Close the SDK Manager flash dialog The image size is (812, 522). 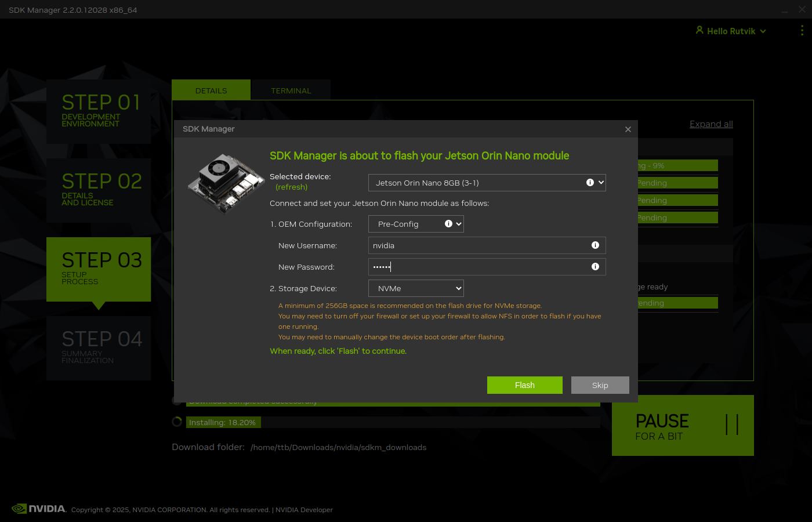[628, 129]
